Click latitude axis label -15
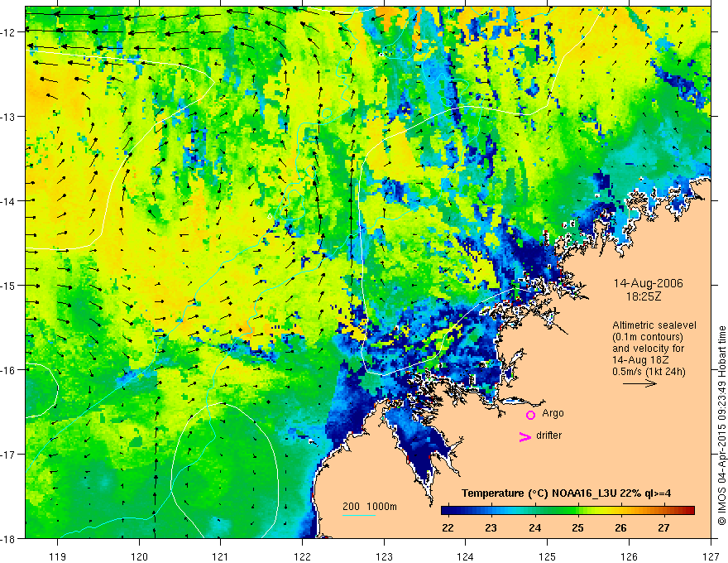This screenshot has height=563, width=728. [x=9, y=286]
